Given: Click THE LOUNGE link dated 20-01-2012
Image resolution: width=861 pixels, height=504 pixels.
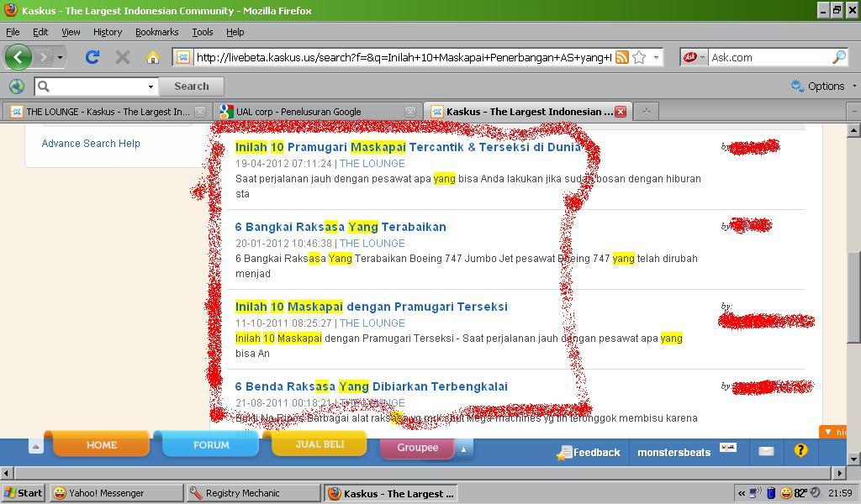Looking at the screenshot, I should point(372,243).
